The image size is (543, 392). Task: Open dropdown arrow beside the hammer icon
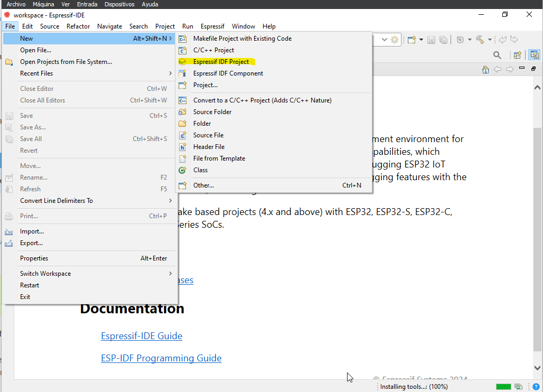[x=490, y=40]
